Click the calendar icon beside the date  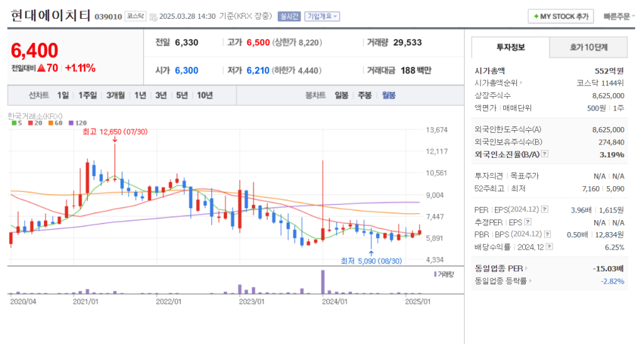pos(153,17)
